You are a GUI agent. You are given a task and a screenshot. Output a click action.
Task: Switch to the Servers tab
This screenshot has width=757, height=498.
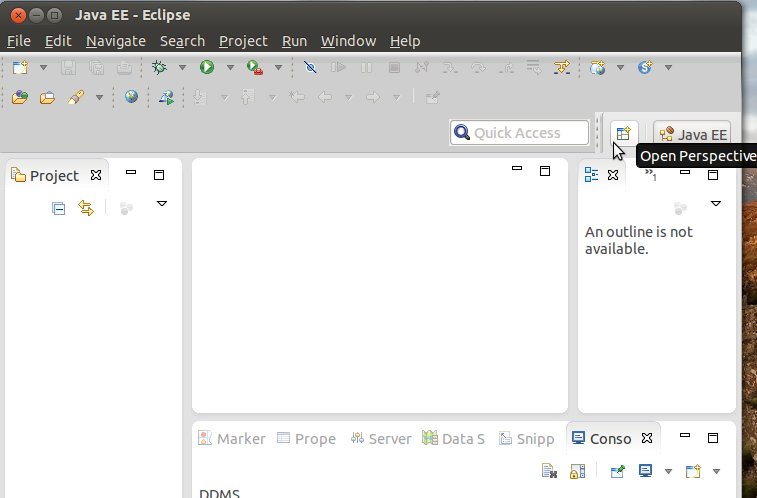pyautogui.click(x=381, y=438)
